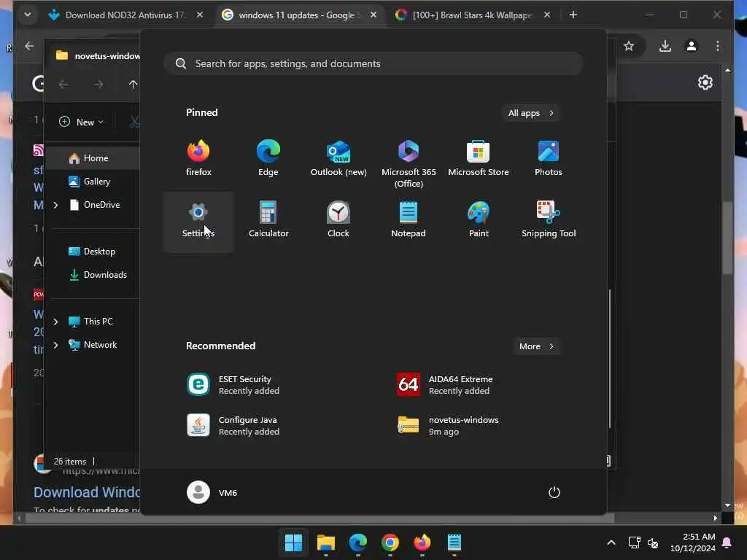Viewport: 747px width, 560px height.
Task: Click the muted volume tray icon
Action: coord(653,542)
